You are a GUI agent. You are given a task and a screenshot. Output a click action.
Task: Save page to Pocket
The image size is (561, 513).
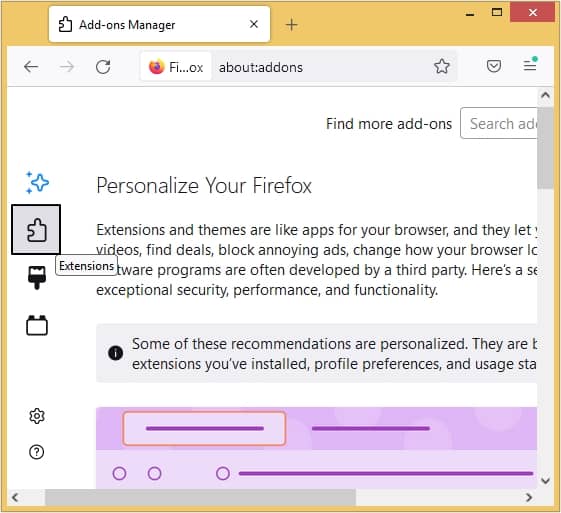click(494, 66)
